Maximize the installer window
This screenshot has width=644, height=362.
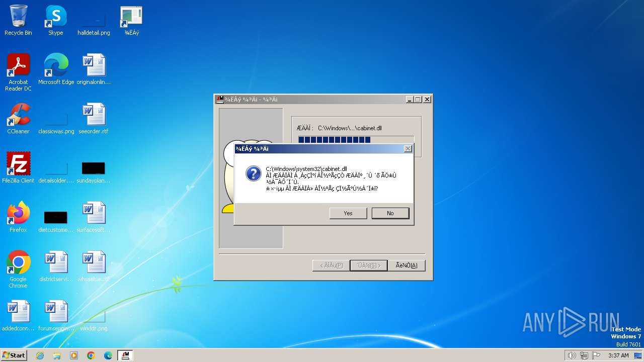click(x=418, y=100)
